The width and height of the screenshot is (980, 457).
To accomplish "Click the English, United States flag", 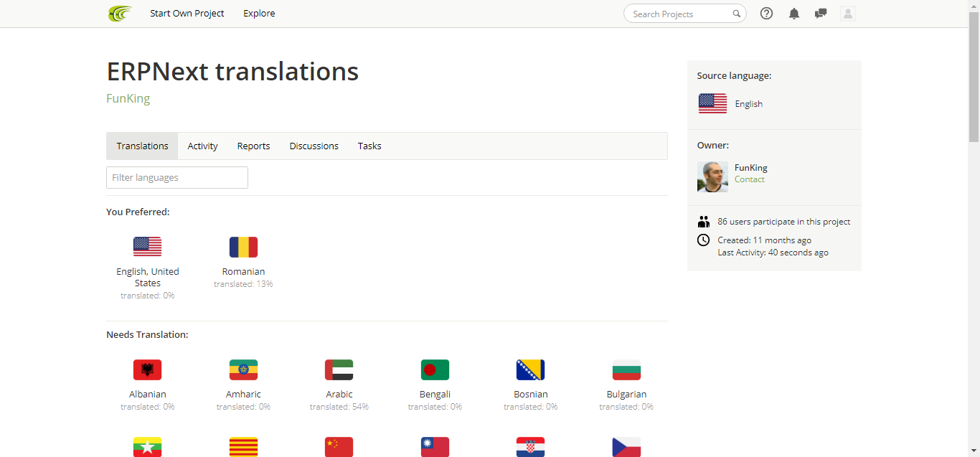I will click(147, 247).
